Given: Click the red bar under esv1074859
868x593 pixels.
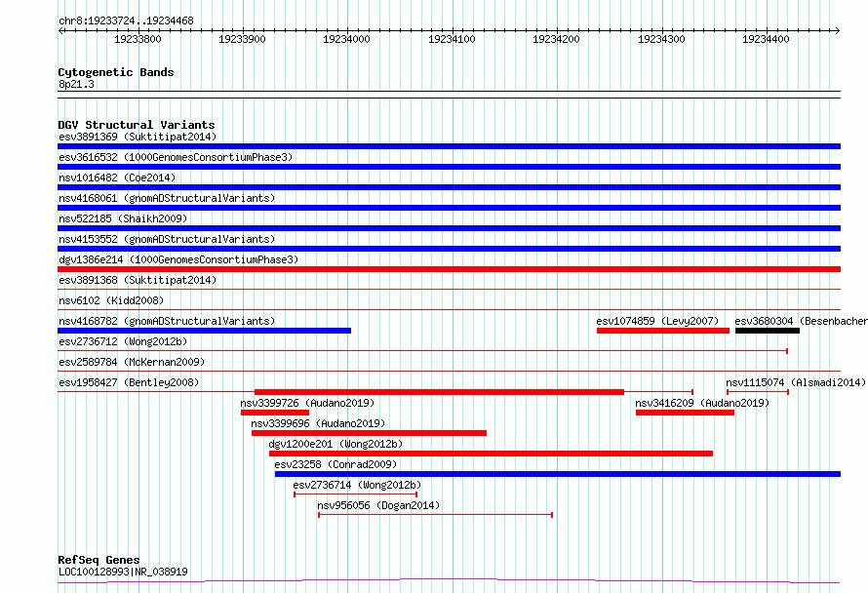Looking at the screenshot, I should 663,331.
